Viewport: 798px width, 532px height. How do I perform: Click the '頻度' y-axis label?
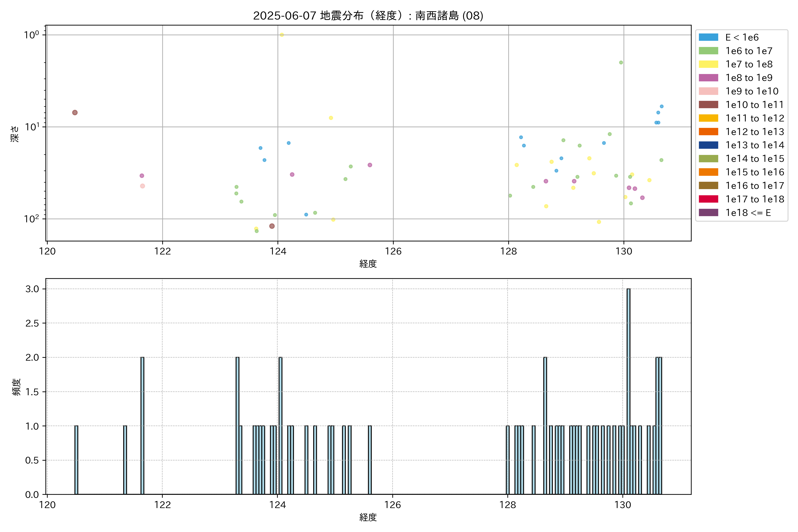(16, 387)
